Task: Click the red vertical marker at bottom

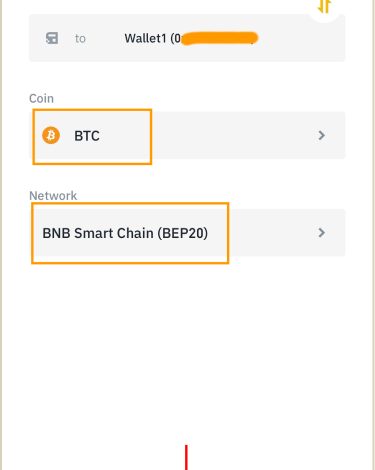Action: [186, 457]
